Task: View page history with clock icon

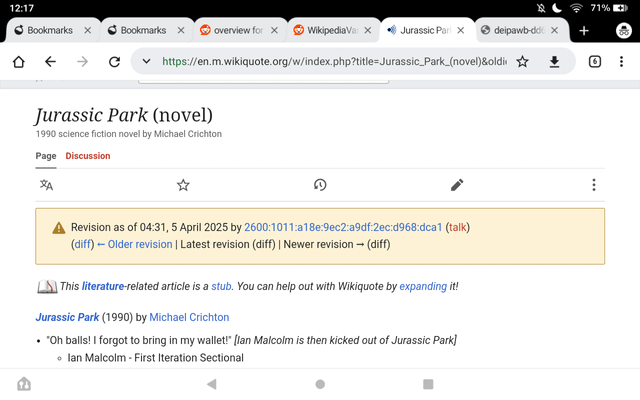Action: (x=320, y=185)
